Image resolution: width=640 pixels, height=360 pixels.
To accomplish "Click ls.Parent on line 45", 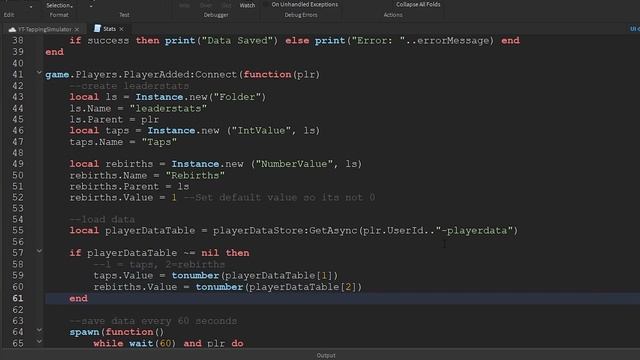I will click(96, 120).
